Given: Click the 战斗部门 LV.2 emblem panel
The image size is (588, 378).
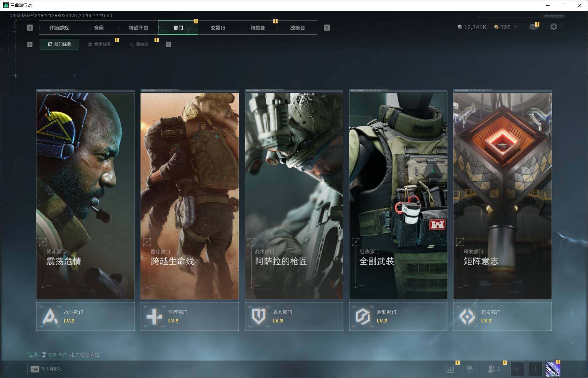Looking at the screenshot, I should (x=85, y=316).
